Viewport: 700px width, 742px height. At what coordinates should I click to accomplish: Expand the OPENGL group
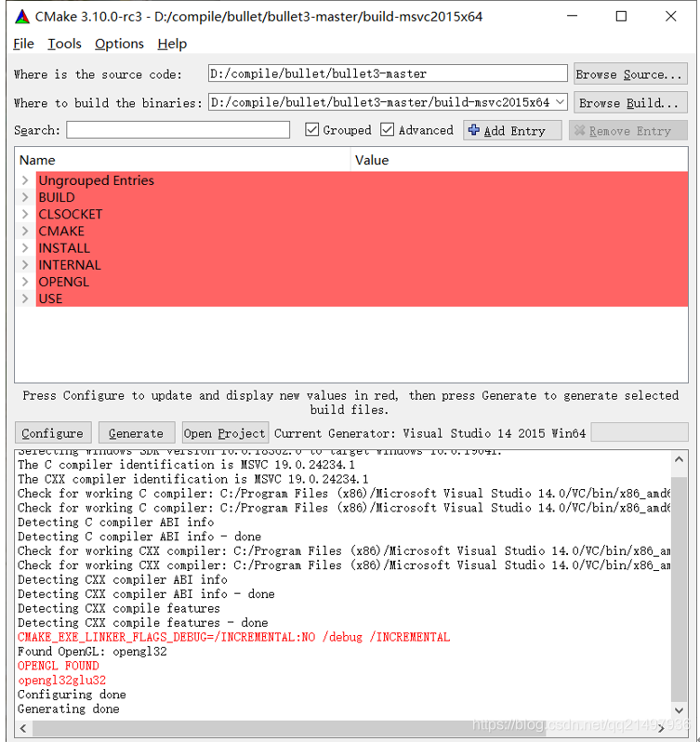(25, 282)
